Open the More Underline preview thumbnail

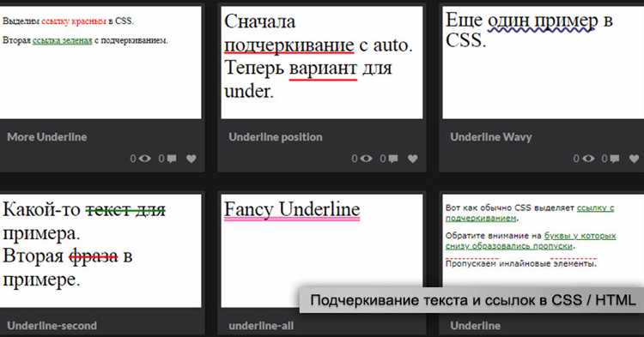(x=100, y=63)
